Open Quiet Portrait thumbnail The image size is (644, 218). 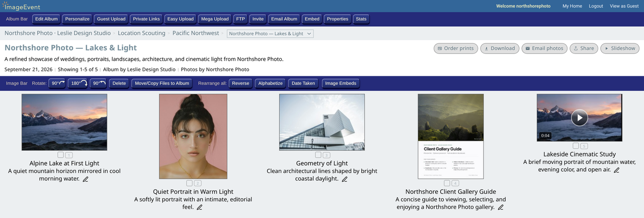click(193, 136)
